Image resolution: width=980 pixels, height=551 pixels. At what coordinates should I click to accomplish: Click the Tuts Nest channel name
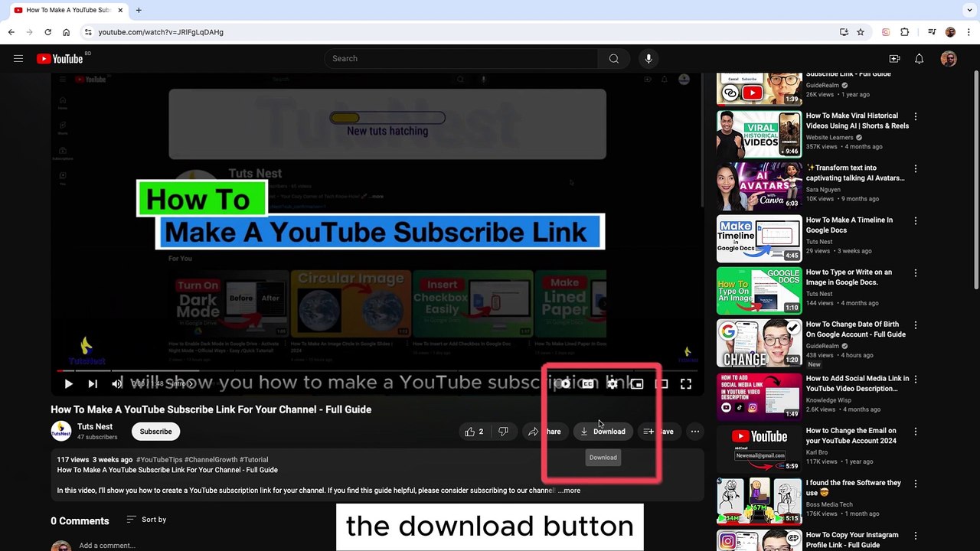tap(95, 427)
